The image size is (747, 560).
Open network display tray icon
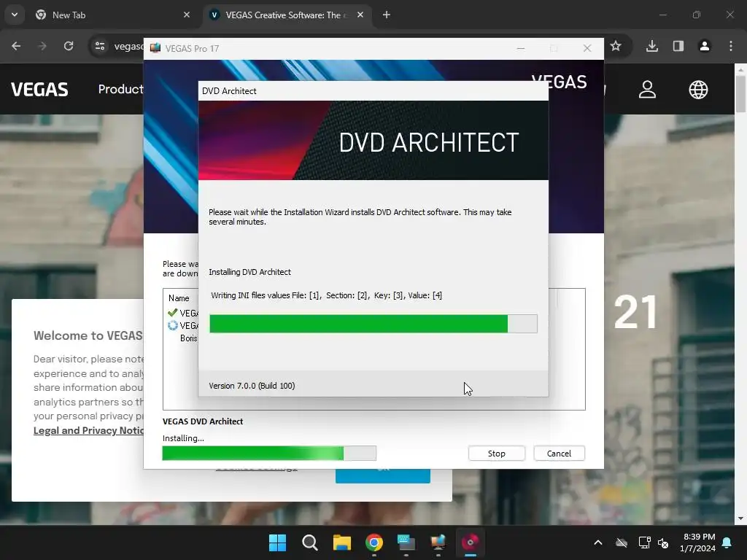pos(644,542)
